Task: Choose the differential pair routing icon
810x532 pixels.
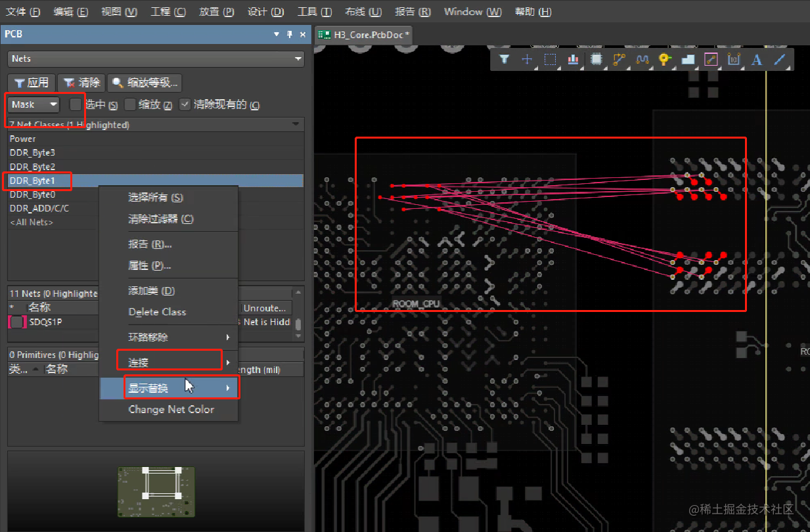Action: point(642,59)
